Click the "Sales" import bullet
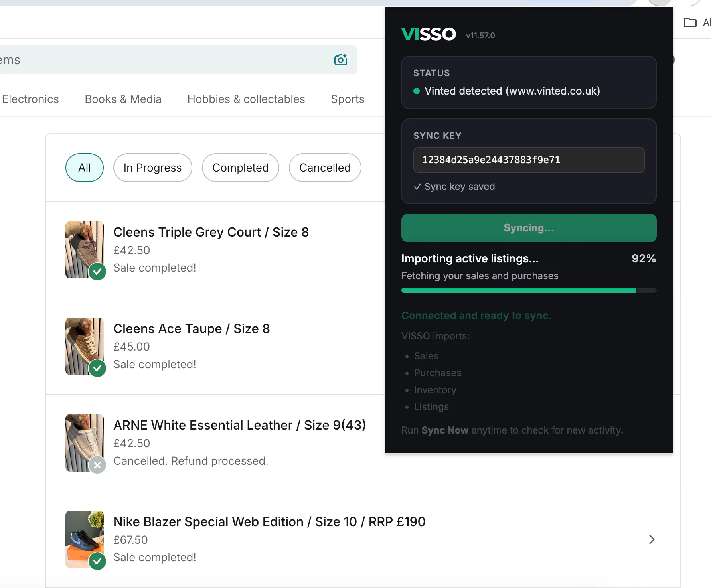Image resolution: width=711 pixels, height=588 pixels. pyautogui.click(x=426, y=356)
